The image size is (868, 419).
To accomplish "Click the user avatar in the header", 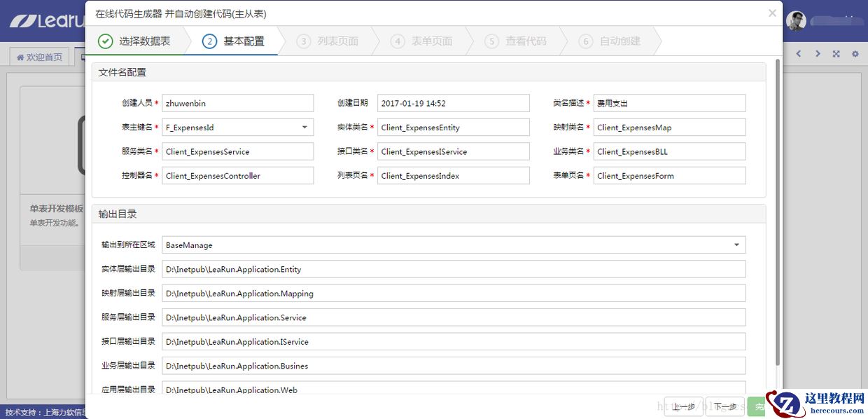I will [796, 21].
